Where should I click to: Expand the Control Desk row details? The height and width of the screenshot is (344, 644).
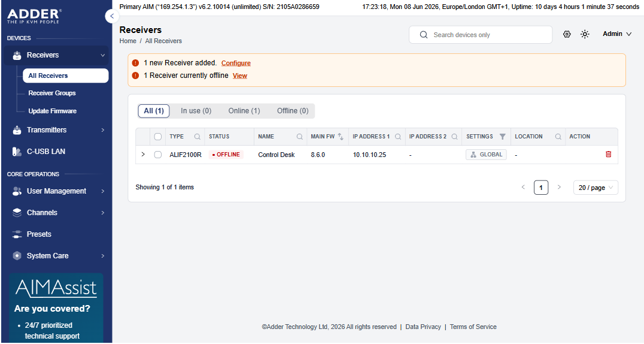point(143,154)
